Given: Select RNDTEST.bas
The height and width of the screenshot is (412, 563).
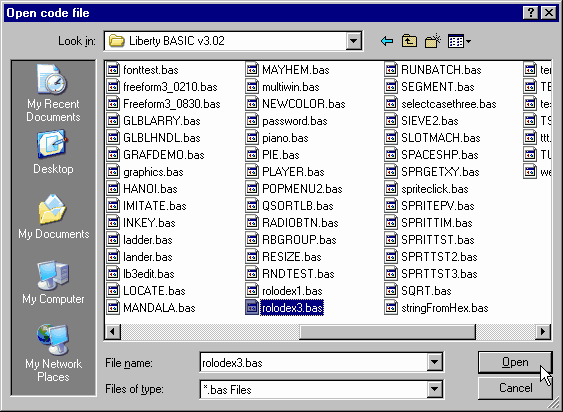Looking at the screenshot, I should [298, 274].
